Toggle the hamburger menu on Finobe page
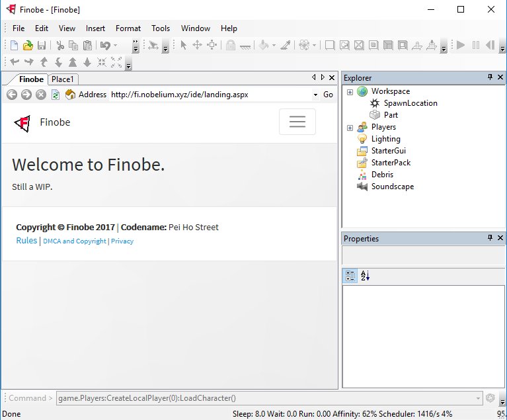This screenshot has height=420, width=507. point(297,122)
